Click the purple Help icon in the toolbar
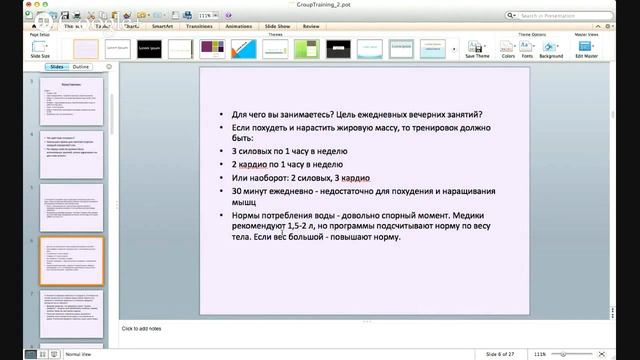 click(x=228, y=16)
